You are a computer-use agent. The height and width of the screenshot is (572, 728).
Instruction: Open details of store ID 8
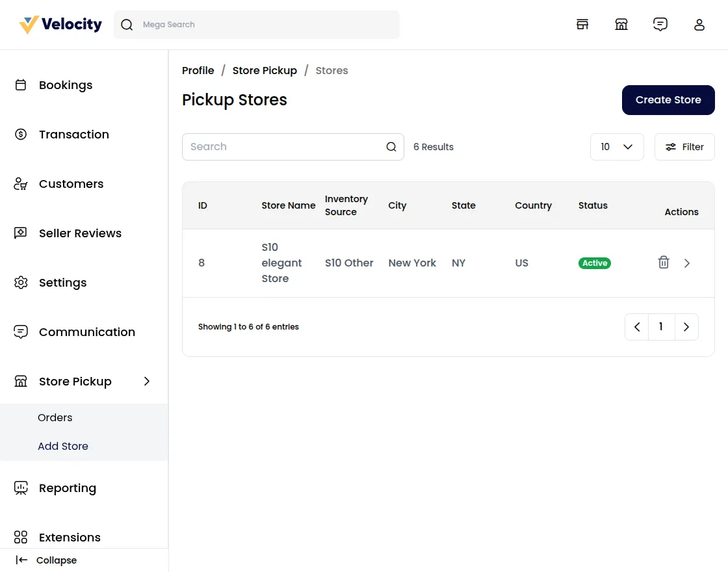coord(686,263)
